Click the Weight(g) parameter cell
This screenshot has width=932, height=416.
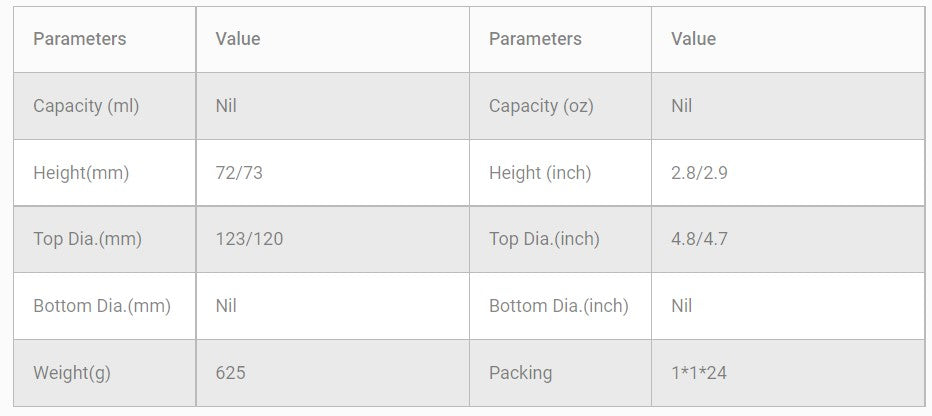72,373
